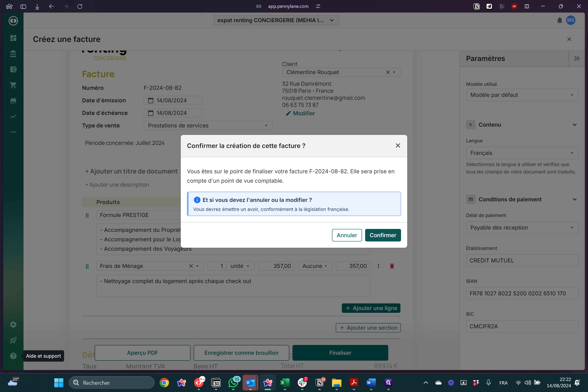The height and width of the screenshot is (392, 588).
Task: Open Aperçu PDF
Action: point(142,353)
